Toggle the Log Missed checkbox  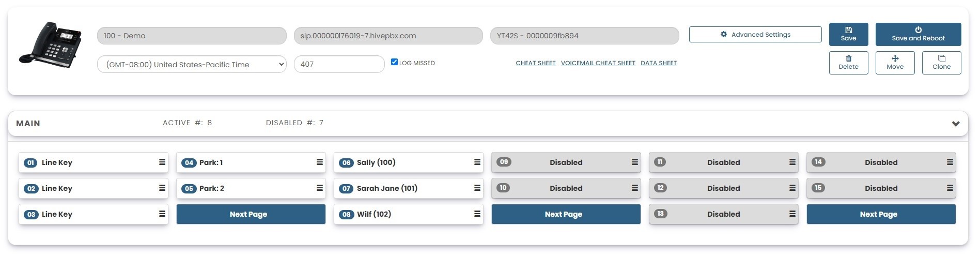point(395,62)
